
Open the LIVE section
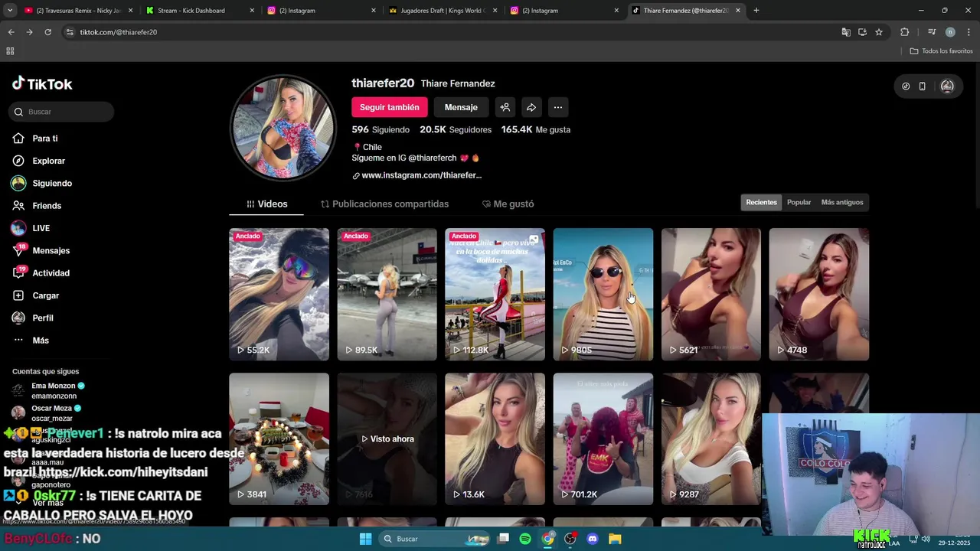[31, 228]
